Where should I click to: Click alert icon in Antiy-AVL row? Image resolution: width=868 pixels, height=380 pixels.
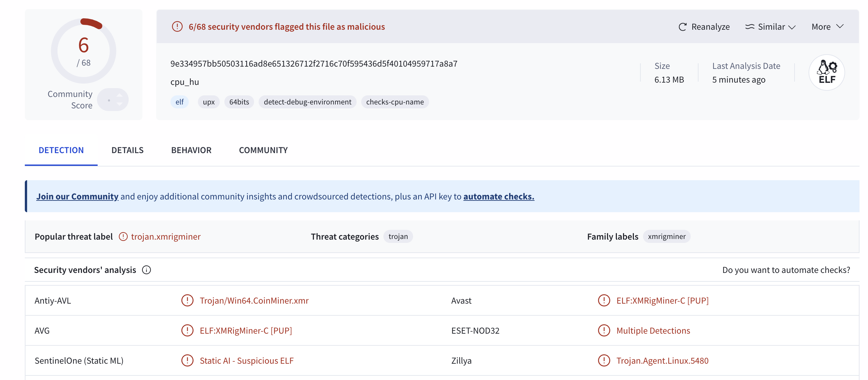[187, 300]
